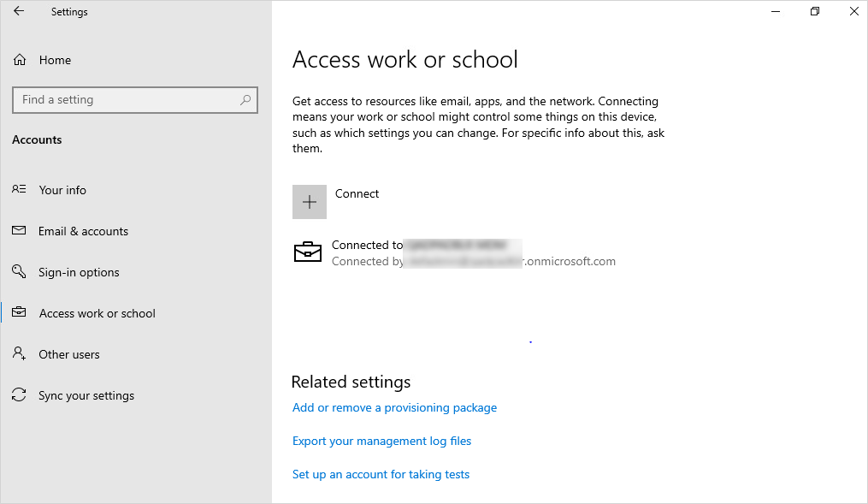This screenshot has width=868, height=504.
Task: Go back using the back arrow
Action: click(x=19, y=12)
